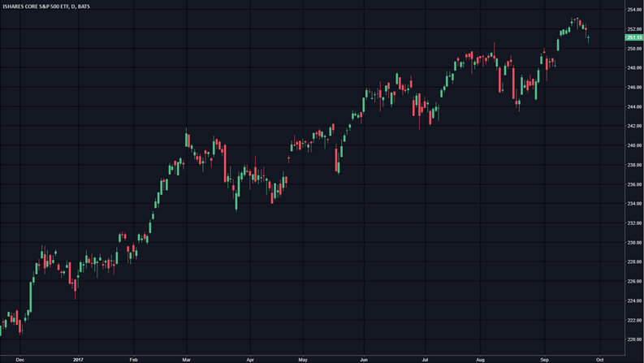Click the Jun label on time axis
The image size is (644, 363).
(x=364, y=360)
